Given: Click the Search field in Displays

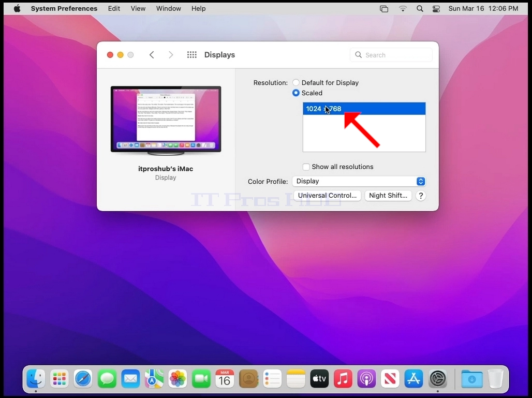Looking at the screenshot, I should click(391, 55).
